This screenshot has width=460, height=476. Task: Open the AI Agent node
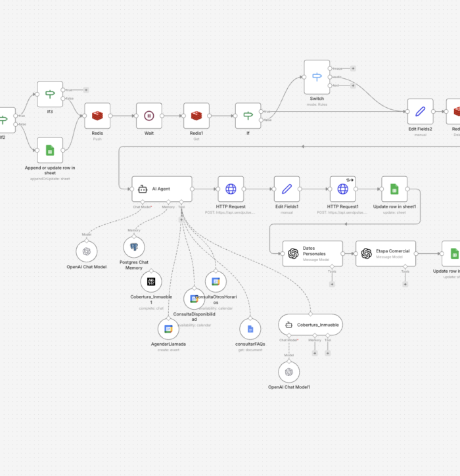click(x=162, y=189)
